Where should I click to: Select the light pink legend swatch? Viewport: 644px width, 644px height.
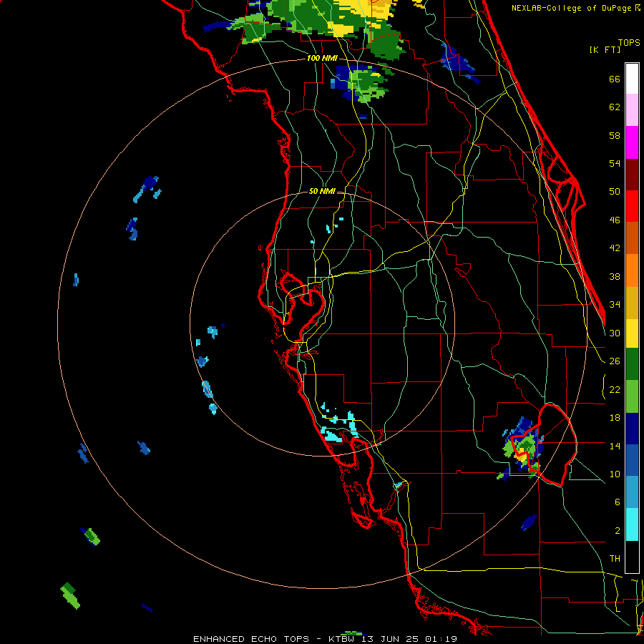(x=632, y=109)
